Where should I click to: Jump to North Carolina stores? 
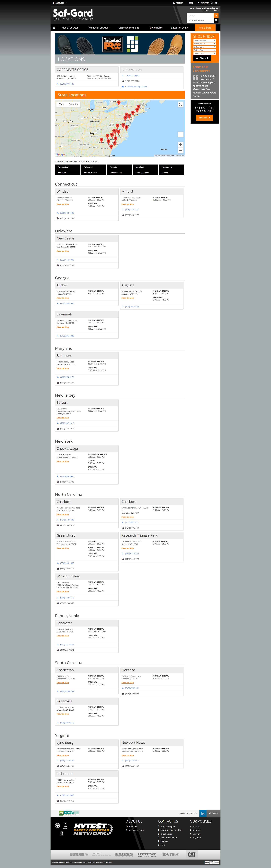pos(94,173)
